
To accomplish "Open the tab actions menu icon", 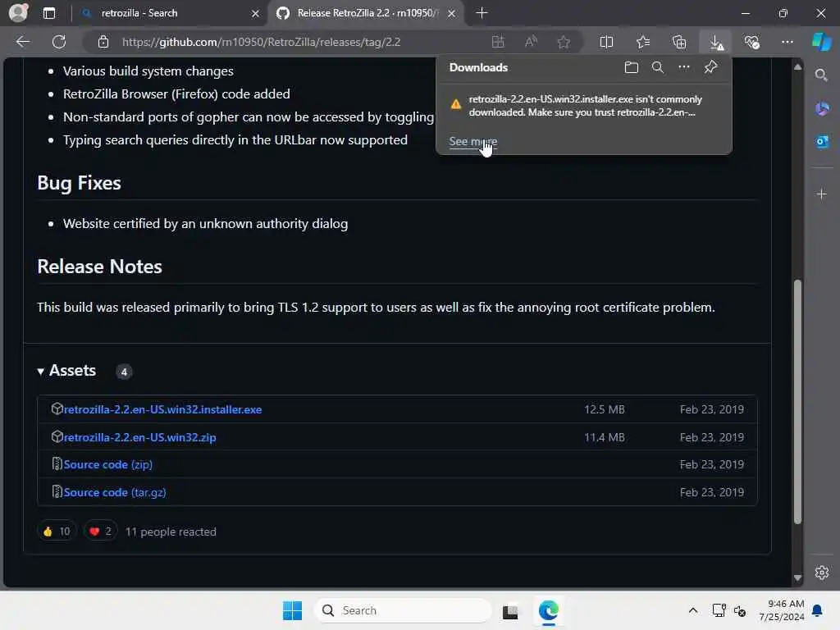I will pyautogui.click(x=48, y=13).
